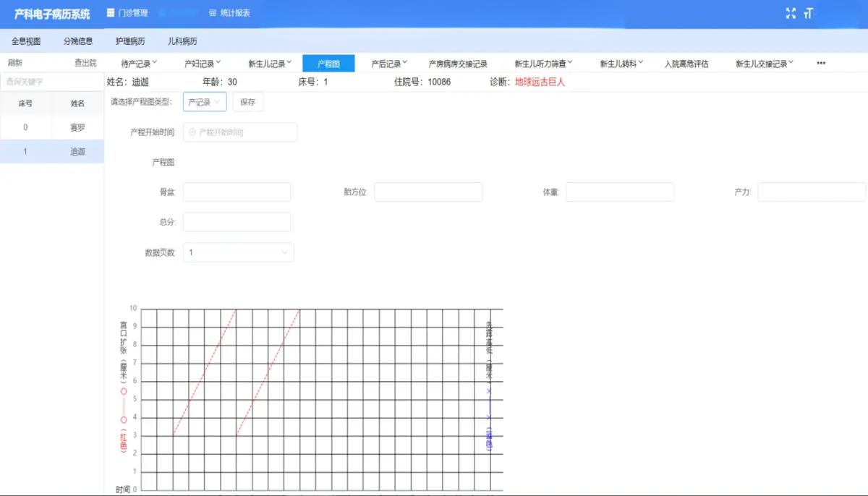Image resolution: width=868 pixels, height=496 pixels.
Task: Click the red 宫口扩张 axis legend
Action: (x=124, y=387)
